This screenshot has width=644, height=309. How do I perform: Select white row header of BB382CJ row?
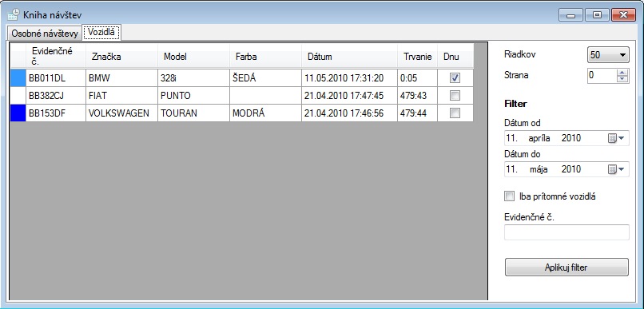[18, 96]
